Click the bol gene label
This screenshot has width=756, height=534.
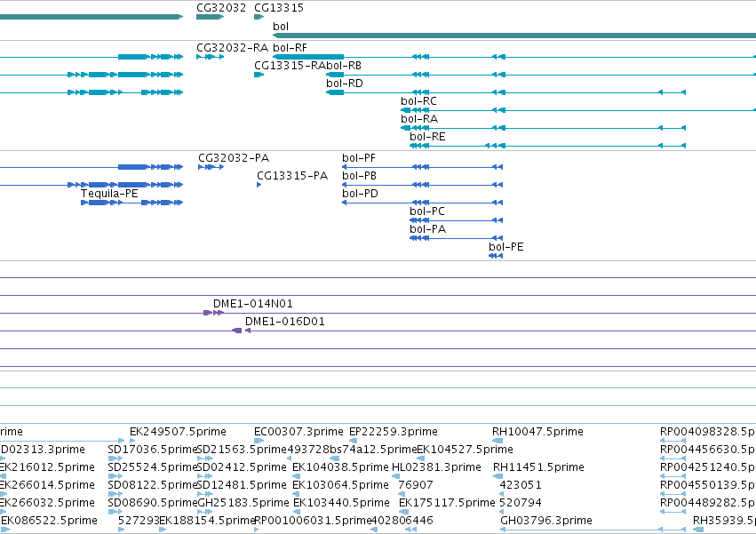click(x=281, y=27)
